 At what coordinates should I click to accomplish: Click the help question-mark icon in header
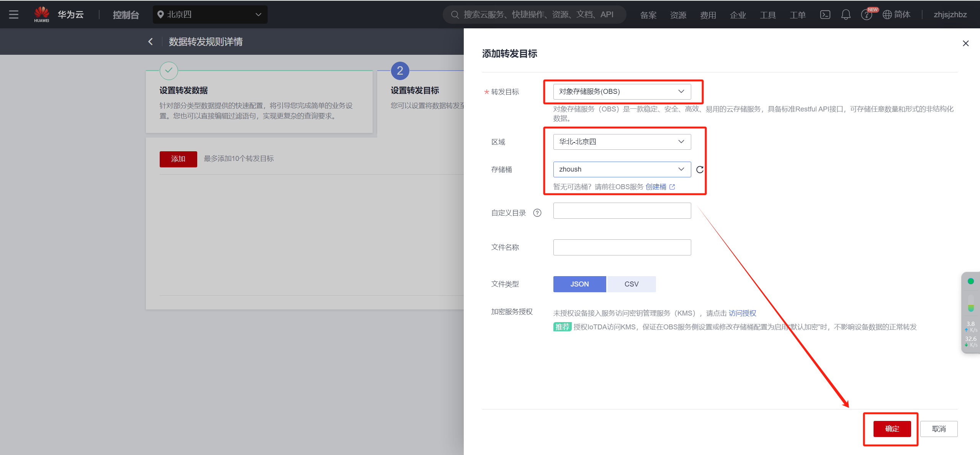(866, 15)
